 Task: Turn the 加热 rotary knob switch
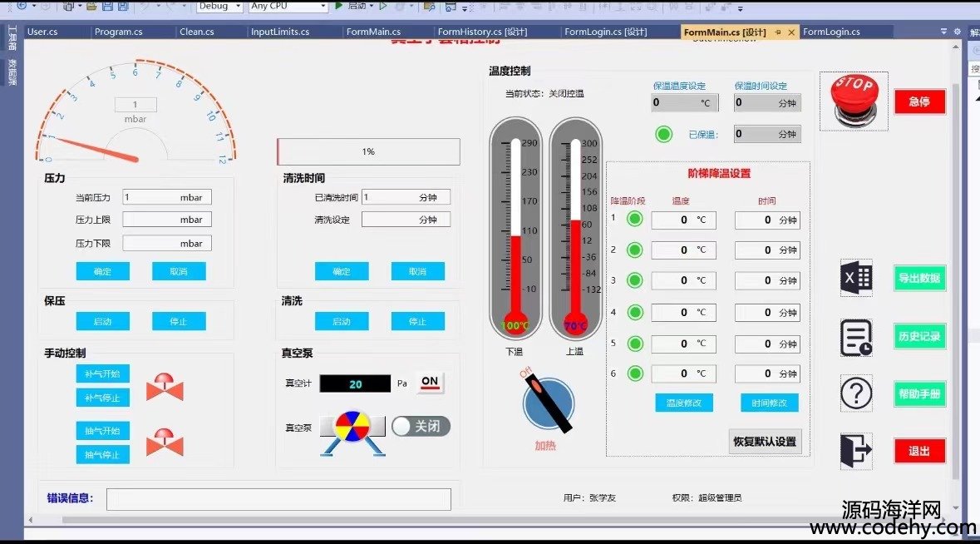548,403
